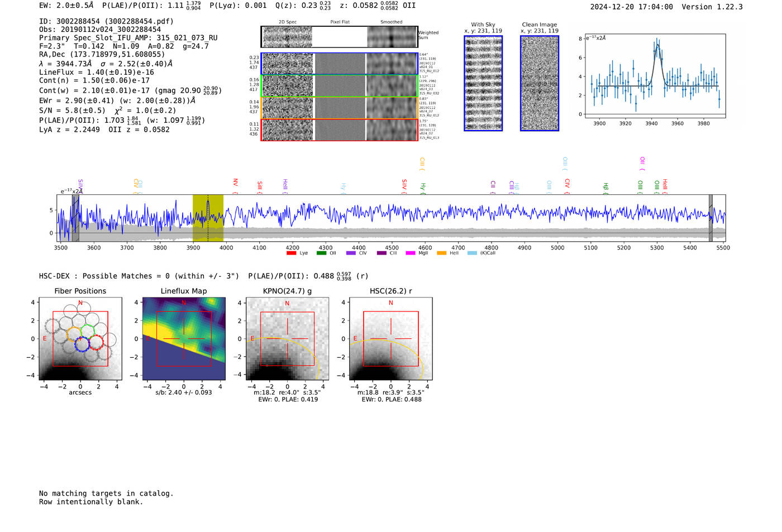The width and height of the screenshot is (782, 532).
Task: Click the green OII legend swatch
Action: tap(321, 253)
